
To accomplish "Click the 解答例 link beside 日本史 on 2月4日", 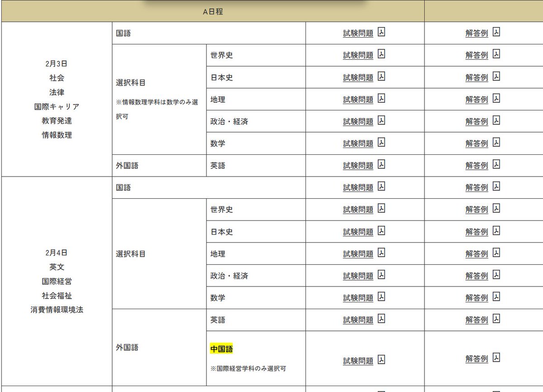I will tap(477, 231).
